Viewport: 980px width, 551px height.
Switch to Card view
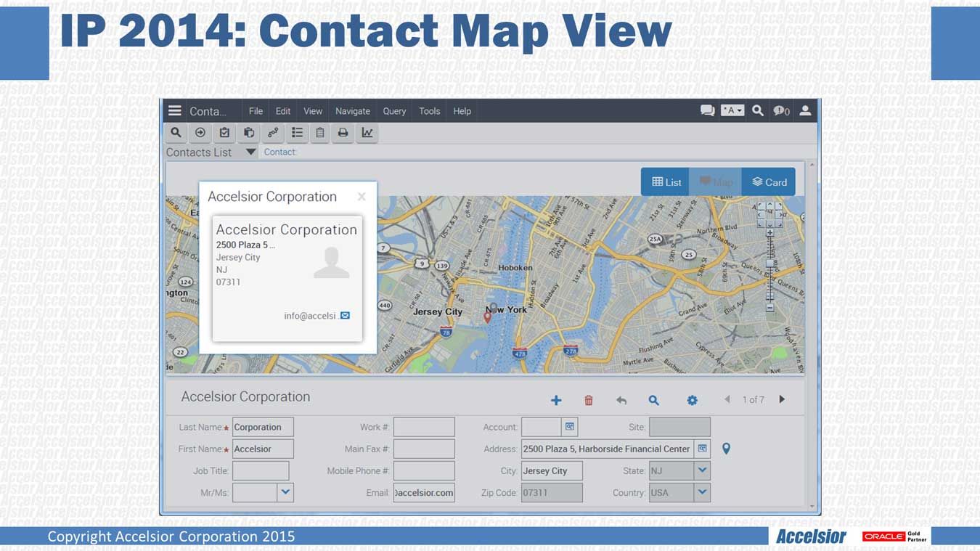[x=769, y=182]
